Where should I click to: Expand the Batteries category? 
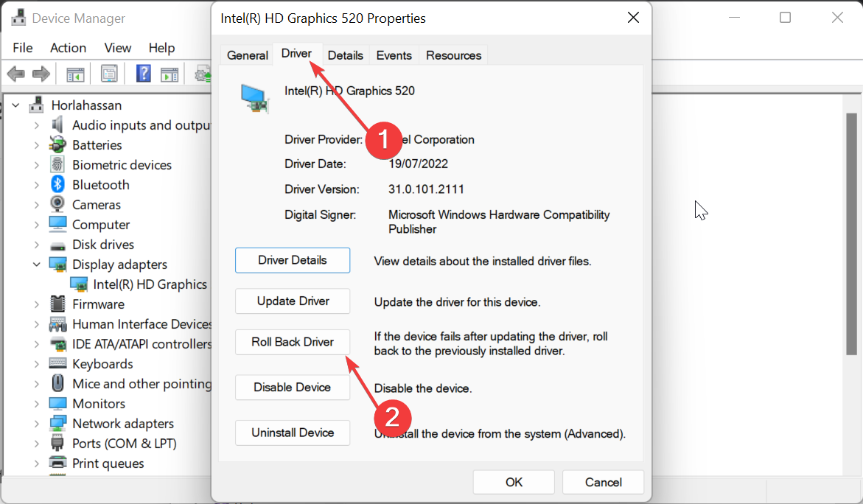[x=36, y=144]
